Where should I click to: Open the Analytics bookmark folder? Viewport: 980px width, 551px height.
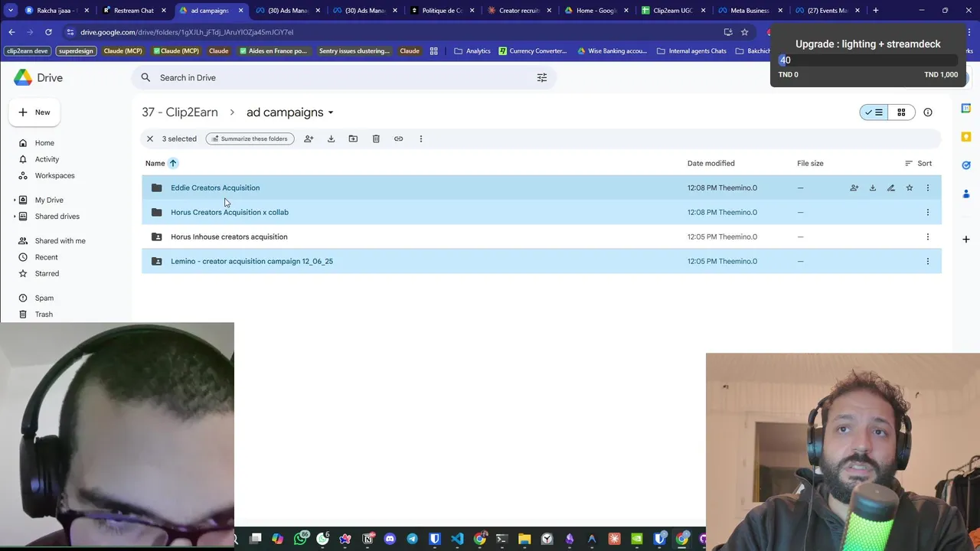coord(472,51)
